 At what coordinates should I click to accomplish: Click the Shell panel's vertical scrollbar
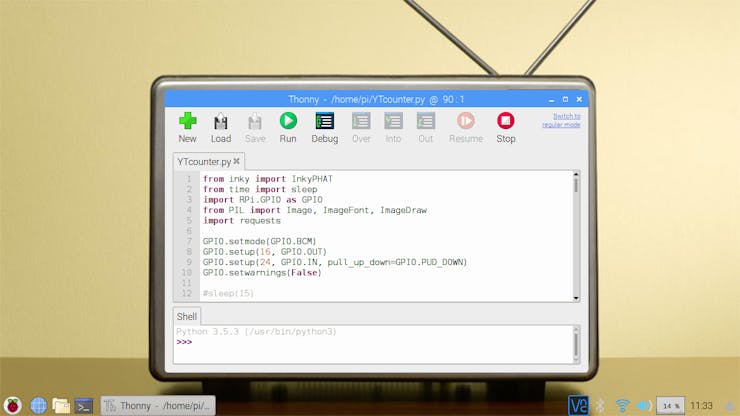click(x=576, y=344)
